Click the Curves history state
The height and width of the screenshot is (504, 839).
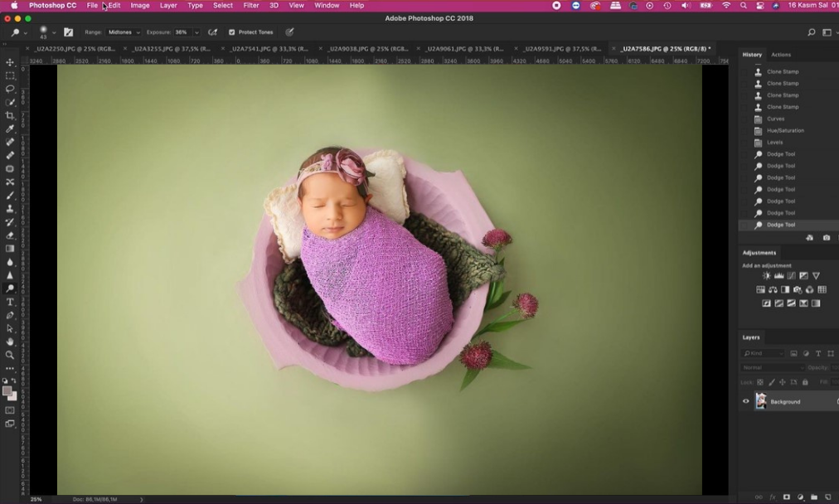[775, 119]
